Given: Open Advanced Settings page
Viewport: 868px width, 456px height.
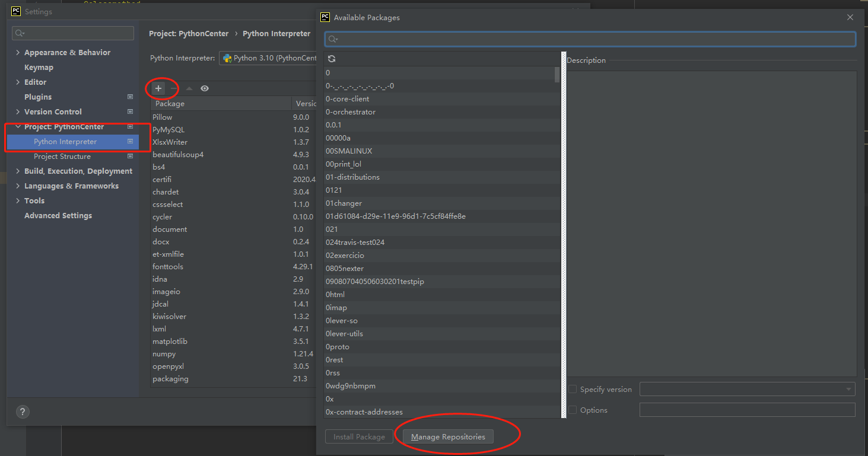Looking at the screenshot, I should tap(58, 215).
